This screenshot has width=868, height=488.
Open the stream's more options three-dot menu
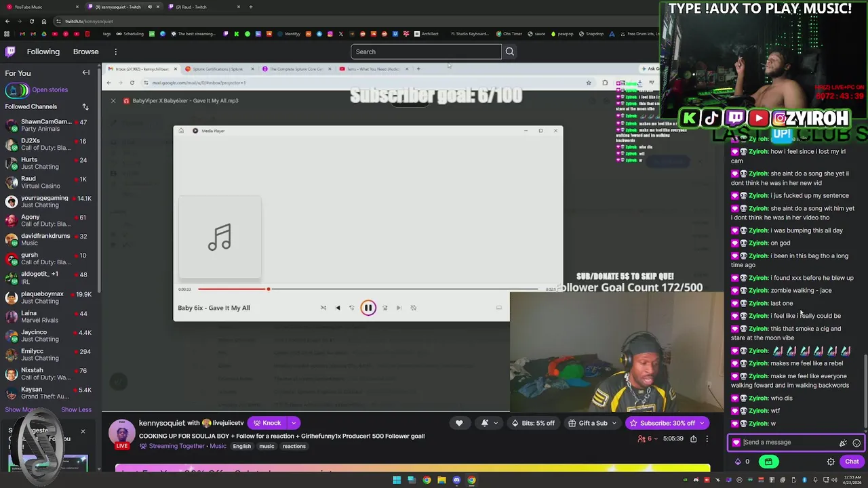click(x=707, y=439)
